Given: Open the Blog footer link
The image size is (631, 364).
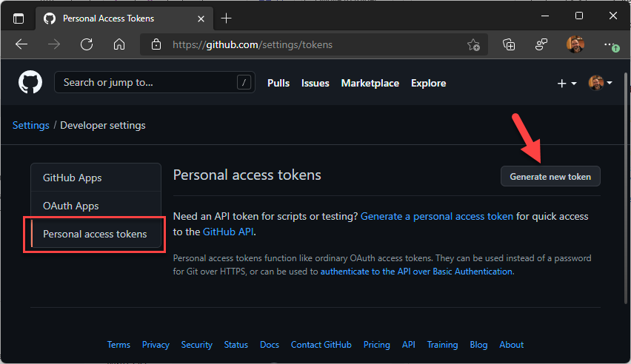Looking at the screenshot, I should tap(478, 345).
